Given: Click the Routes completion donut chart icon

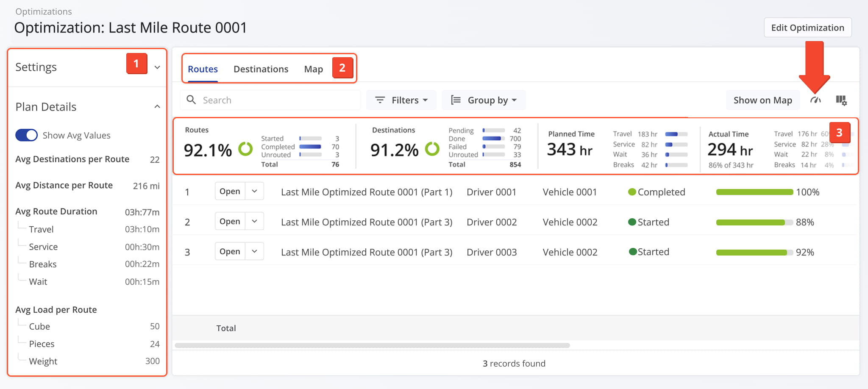Looking at the screenshot, I should pos(245,149).
